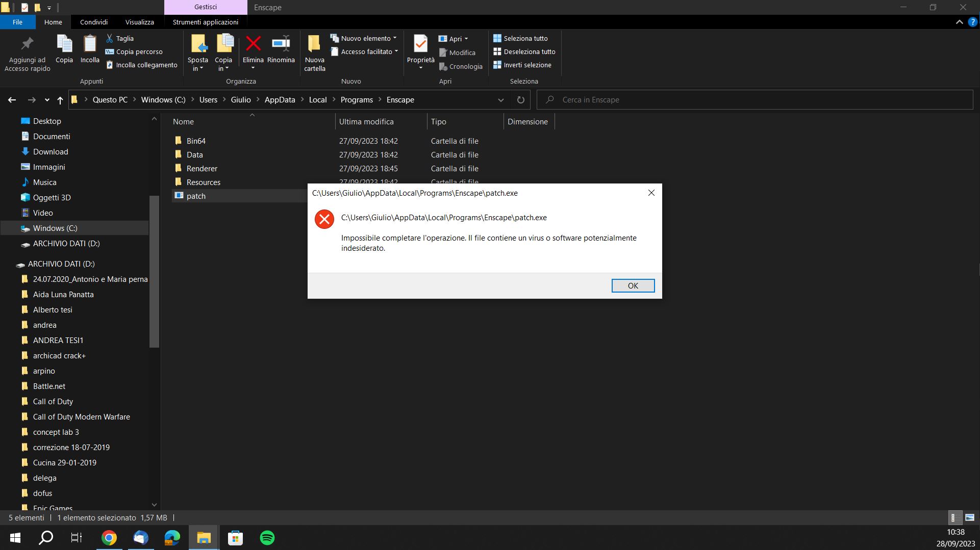The width and height of the screenshot is (980, 550).
Task: Switch to the Home ribbon tab
Action: tap(53, 22)
